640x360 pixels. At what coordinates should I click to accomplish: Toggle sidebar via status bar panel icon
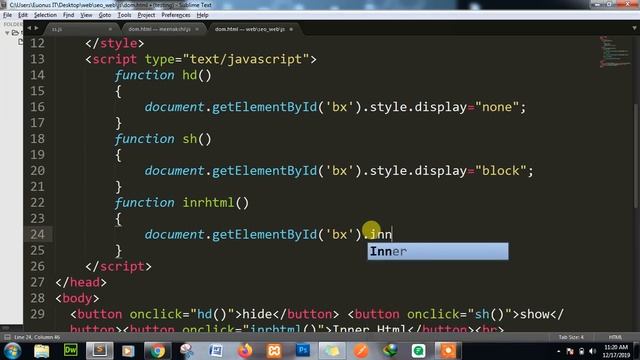coord(7,337)
